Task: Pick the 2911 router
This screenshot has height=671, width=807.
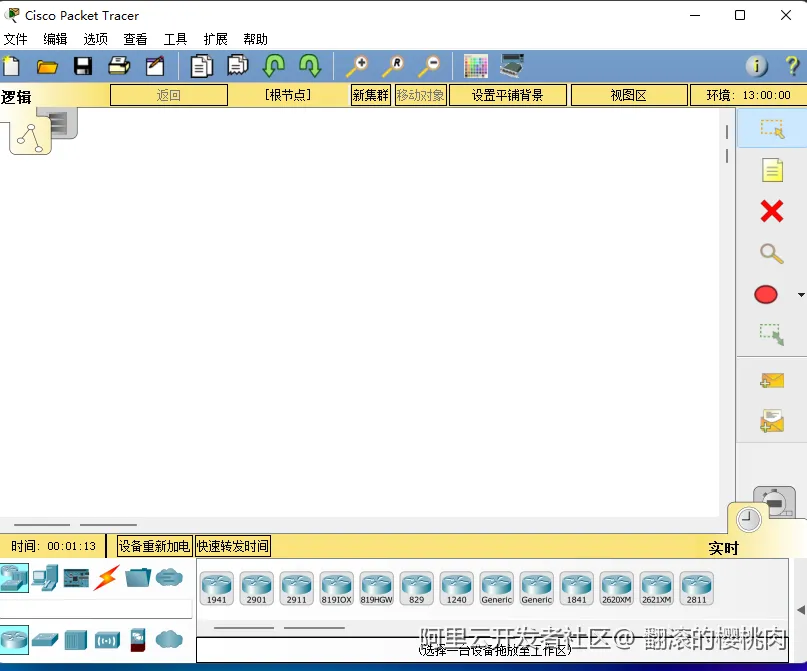Action: (296, 588)
